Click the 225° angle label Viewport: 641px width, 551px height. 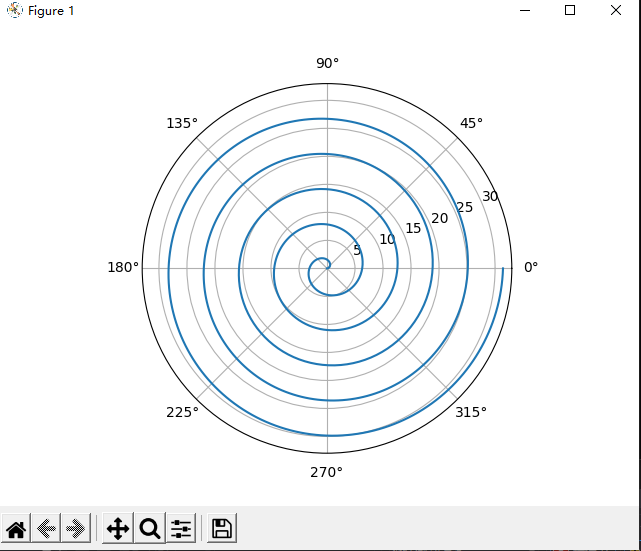(182, 412)
